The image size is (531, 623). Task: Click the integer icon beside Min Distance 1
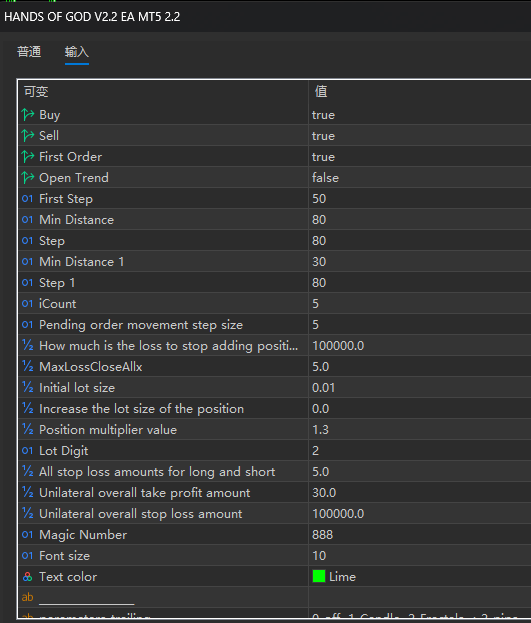(27, 261)
